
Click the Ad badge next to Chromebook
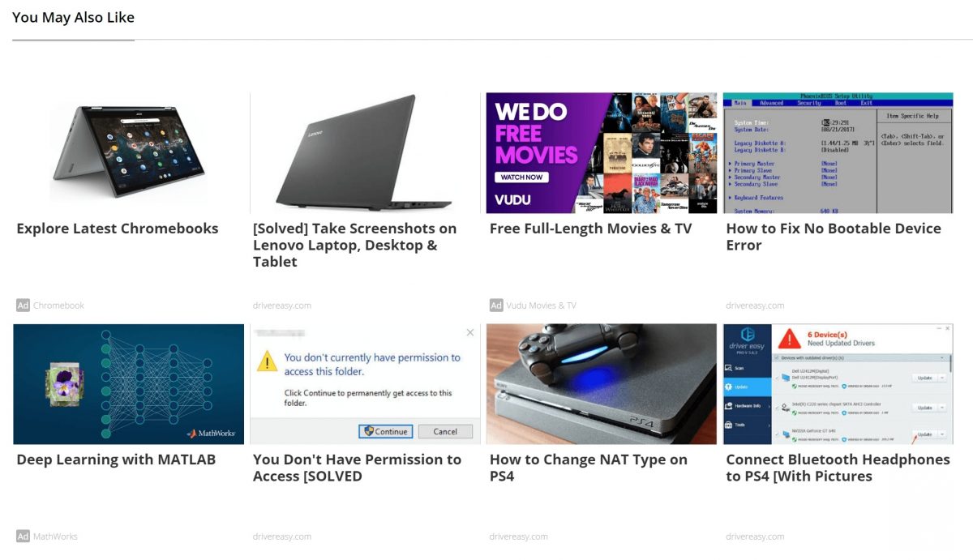point(23,306)
